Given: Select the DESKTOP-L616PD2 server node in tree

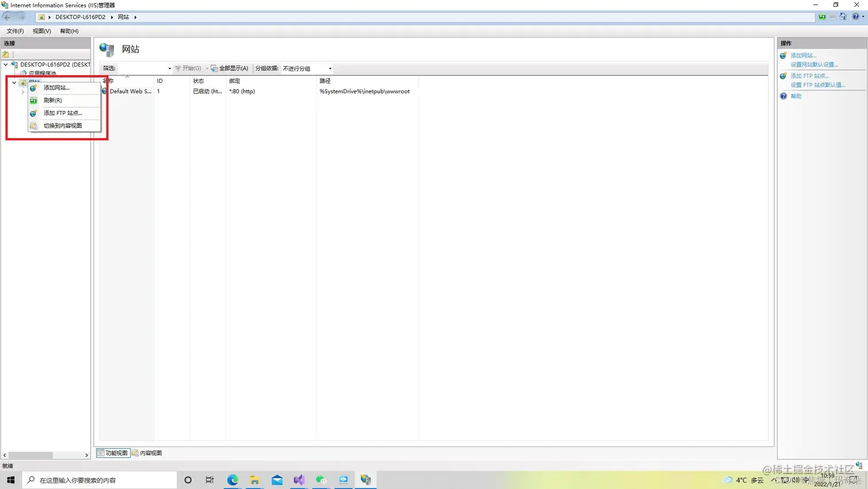Looking at the screenshot, I should point(55,65).
